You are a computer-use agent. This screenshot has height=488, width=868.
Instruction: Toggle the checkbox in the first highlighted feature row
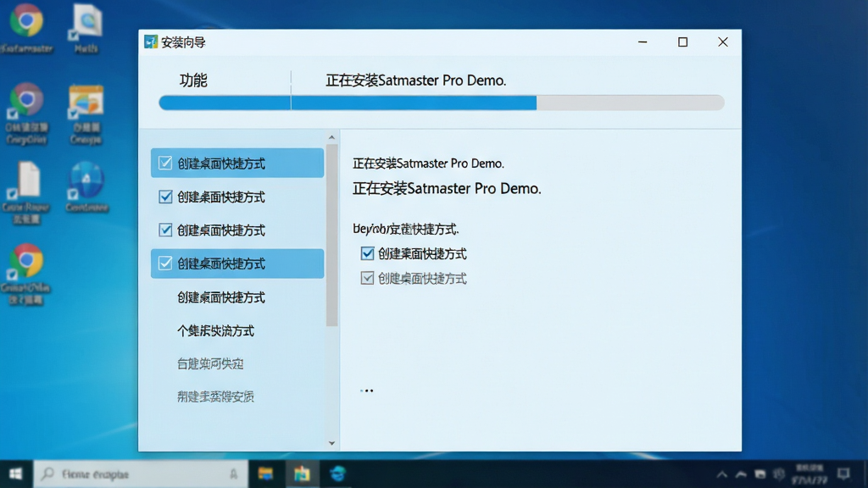(165, 164)
